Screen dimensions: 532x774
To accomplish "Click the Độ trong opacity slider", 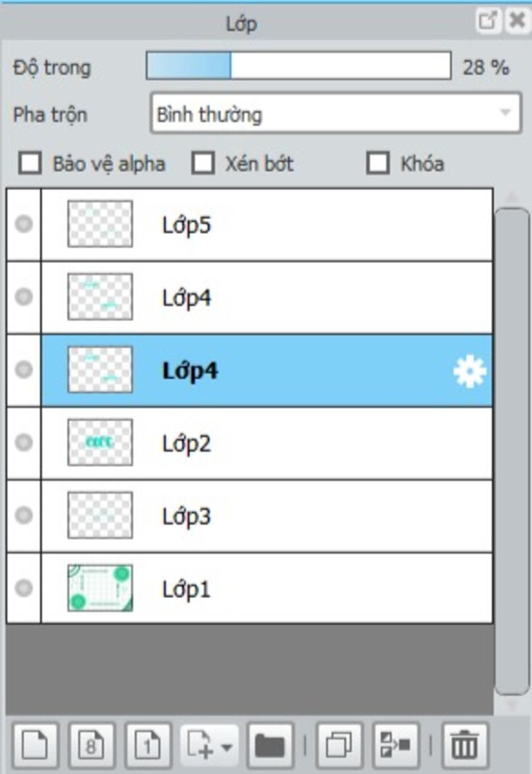I will tap(298, 65).
